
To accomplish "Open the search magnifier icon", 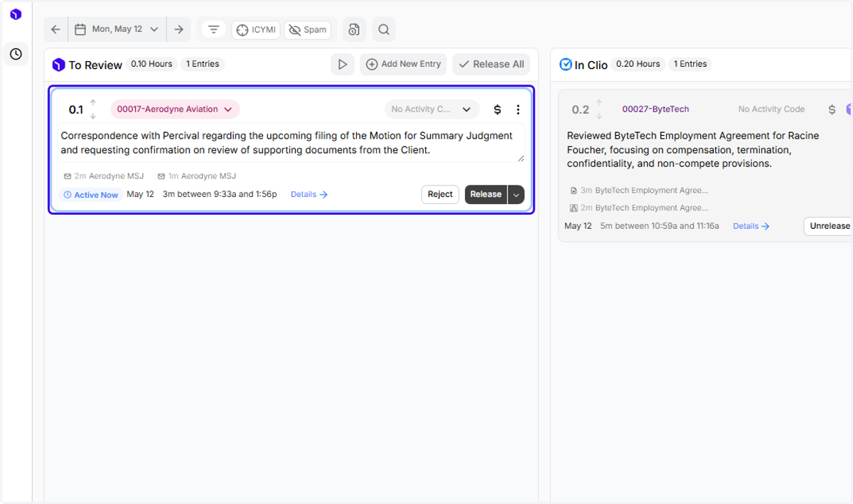I will 384,29.
